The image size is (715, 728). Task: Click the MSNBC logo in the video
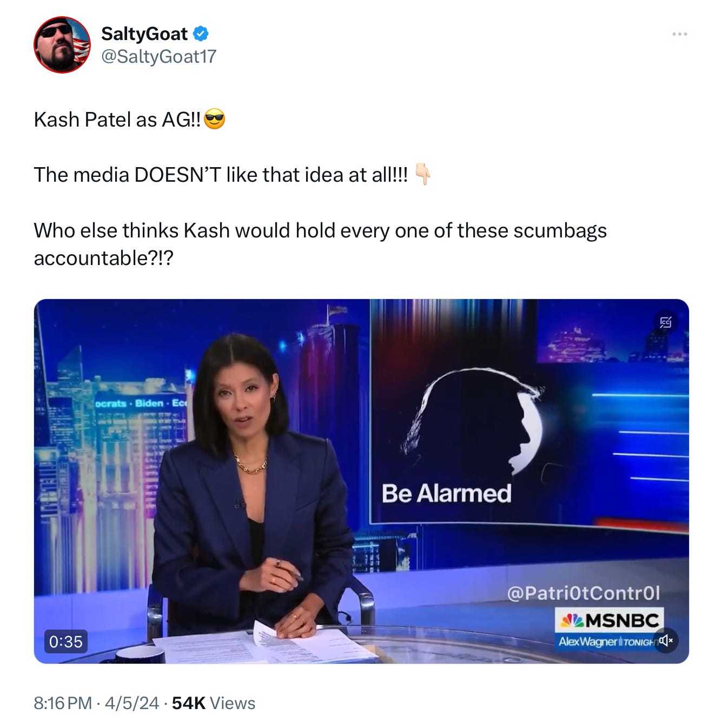tap(610, 620)
